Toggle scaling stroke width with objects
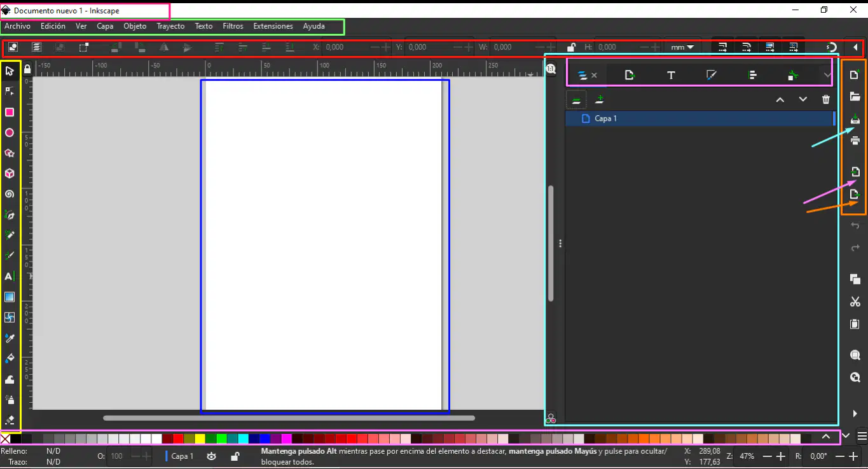 pyautogui.click(x=722, y=47)
